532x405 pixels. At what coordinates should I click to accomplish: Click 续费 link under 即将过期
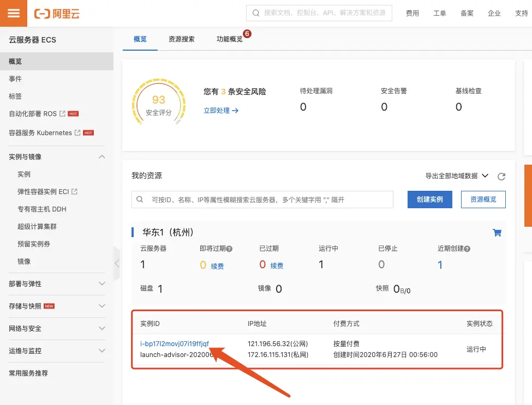point(217,266)
